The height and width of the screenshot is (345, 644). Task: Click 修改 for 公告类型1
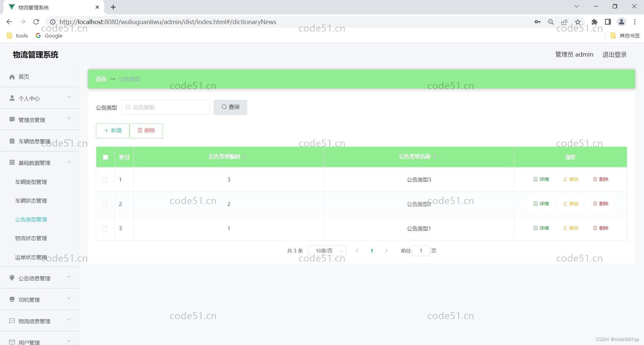[571, 228]
